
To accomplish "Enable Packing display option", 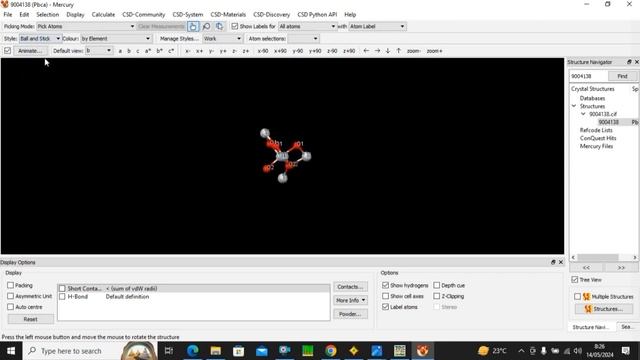I will tap(11, 285).
